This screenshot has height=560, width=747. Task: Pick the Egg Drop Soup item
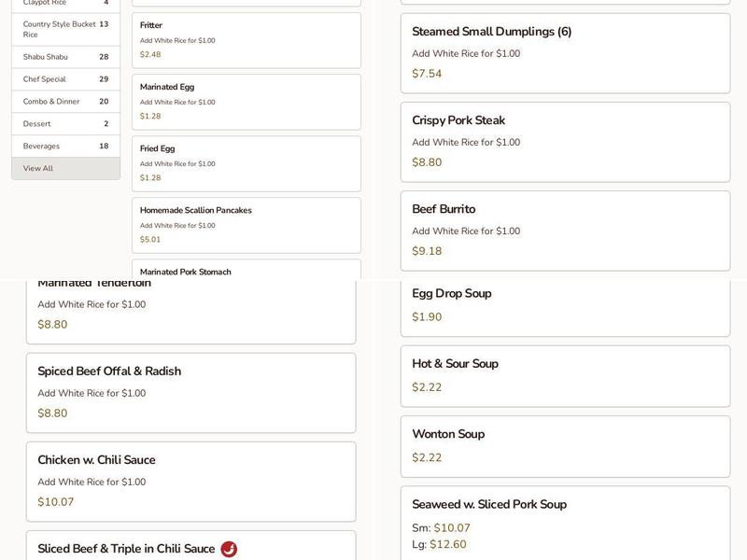click(x=565, y=305)
